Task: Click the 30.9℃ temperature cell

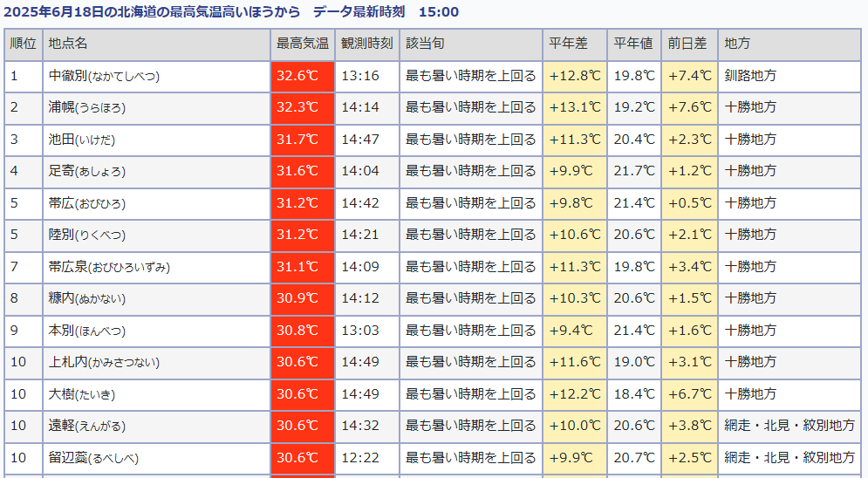Action: [303, 298]
